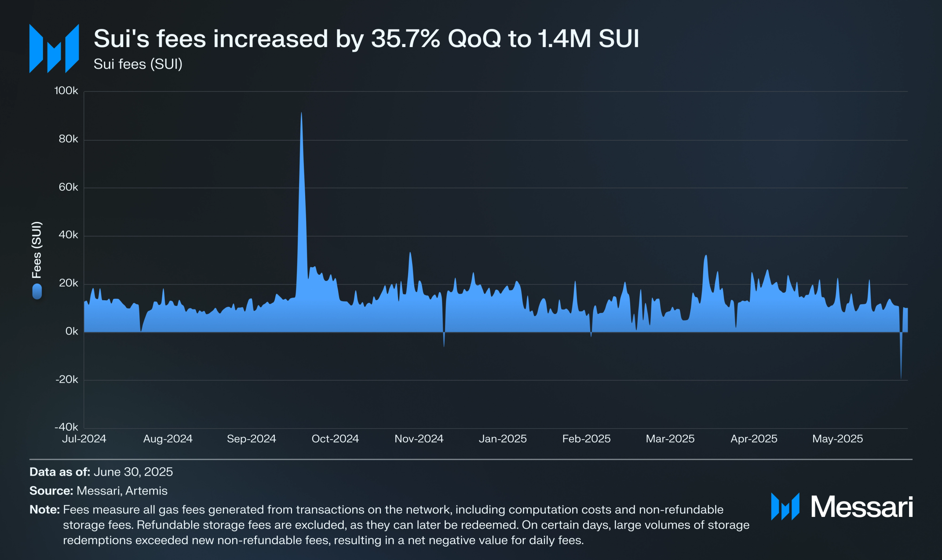Screen dimensions: 942x560
Task: Click the May-2025 x-axis label
Action: tap(837, 439)
